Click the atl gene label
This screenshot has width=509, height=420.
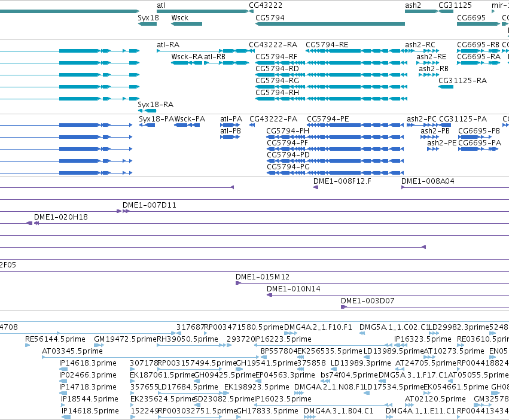coord(161,5)
